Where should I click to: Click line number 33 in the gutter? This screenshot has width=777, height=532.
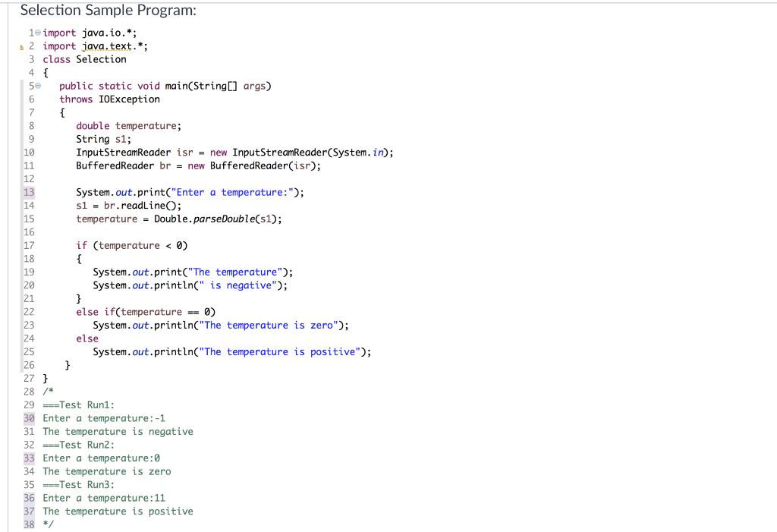(28, 458)
